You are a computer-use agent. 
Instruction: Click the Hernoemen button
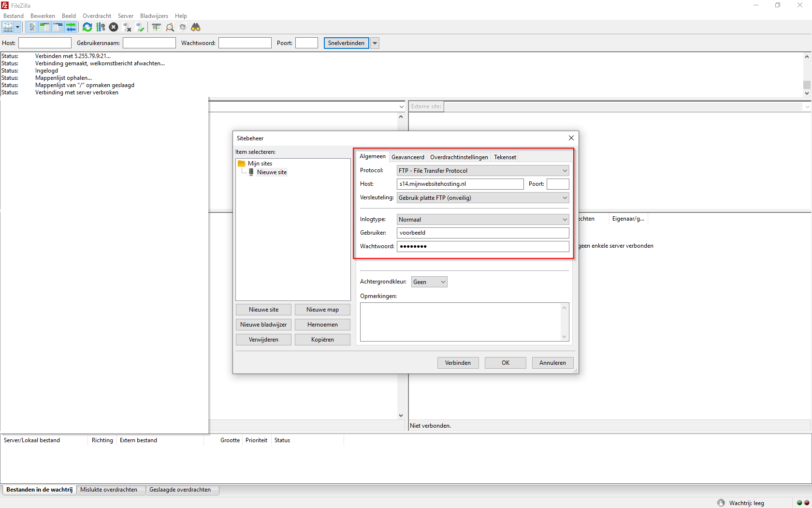[322, 325]
